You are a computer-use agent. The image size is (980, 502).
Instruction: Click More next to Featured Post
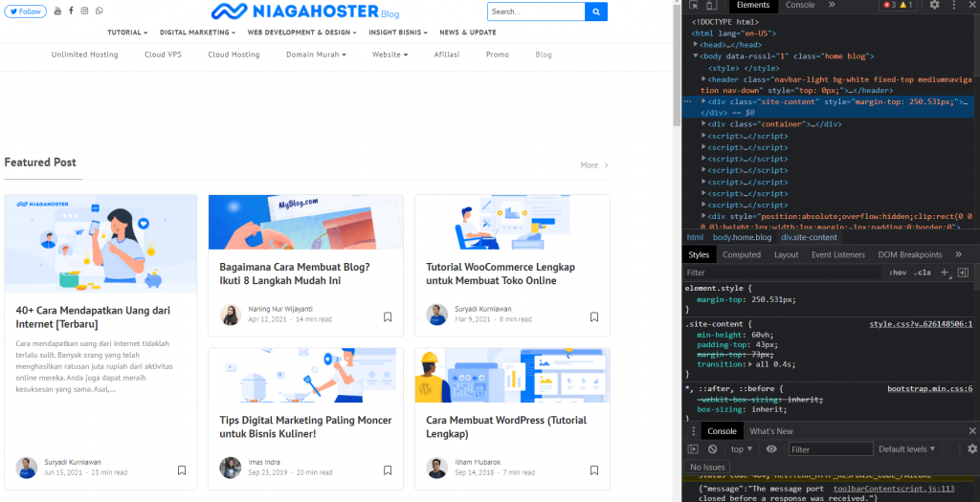pyautogui.click(x=593, y=165)
